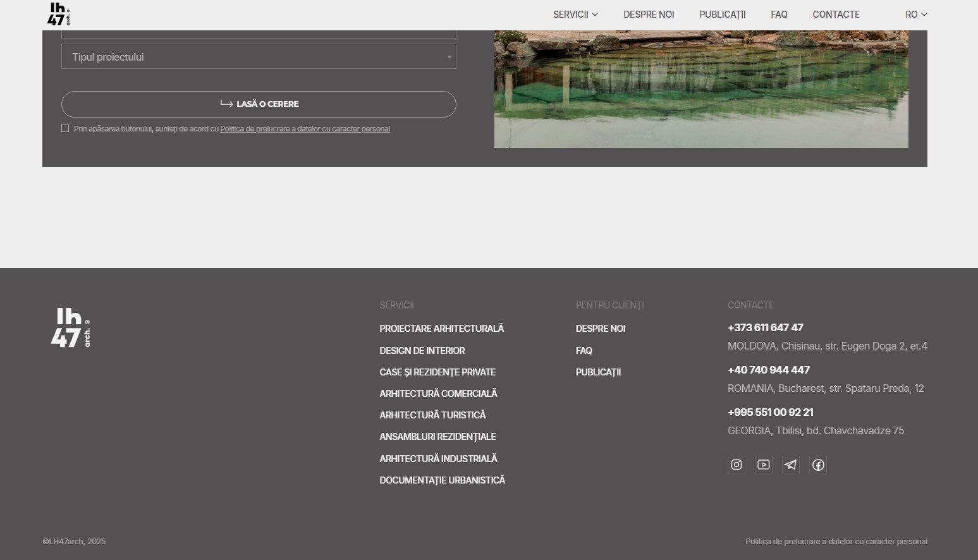Open DESIGN DE INTERIOR footer link
The height and width of the screenshot is (560, 978).
click(422, 351)
